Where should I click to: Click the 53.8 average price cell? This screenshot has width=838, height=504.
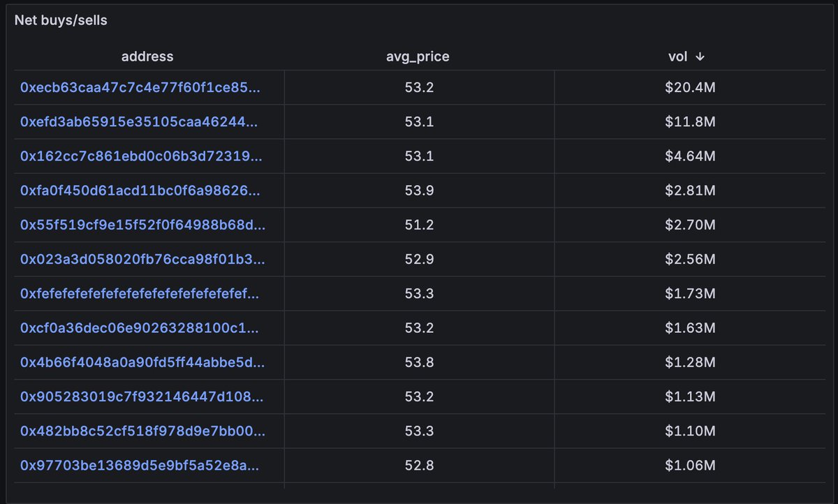pos(419,362)
